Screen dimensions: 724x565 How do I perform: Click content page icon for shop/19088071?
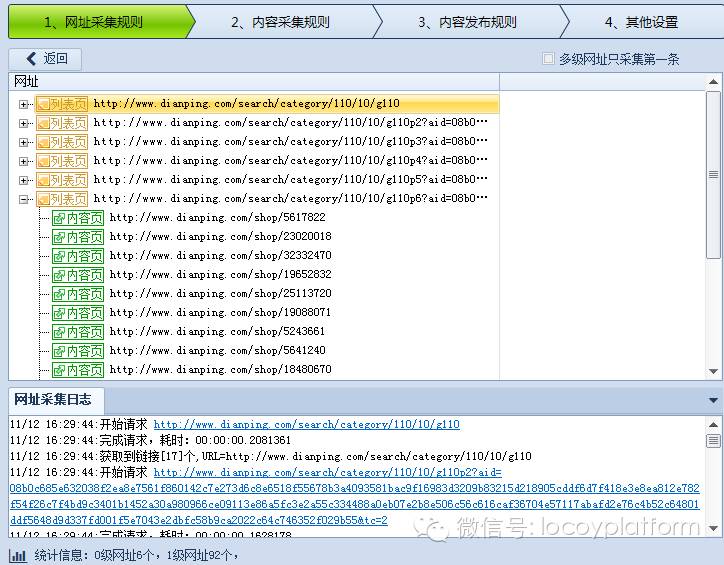tap(78, 313)
